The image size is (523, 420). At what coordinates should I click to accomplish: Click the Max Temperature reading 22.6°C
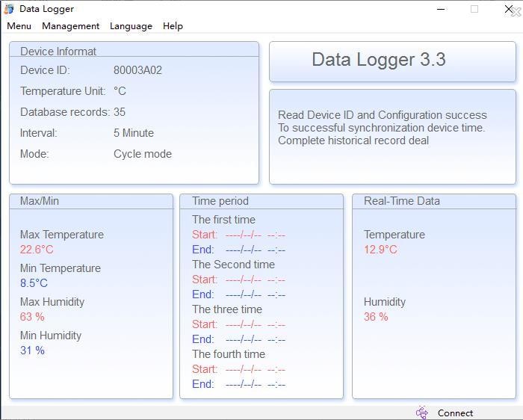coord(37,250)
